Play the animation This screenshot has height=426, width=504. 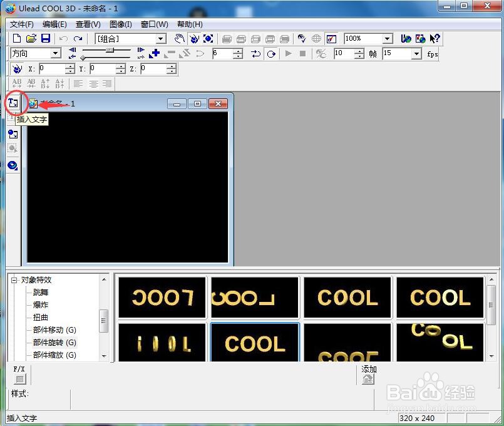[x=289, y=53]
